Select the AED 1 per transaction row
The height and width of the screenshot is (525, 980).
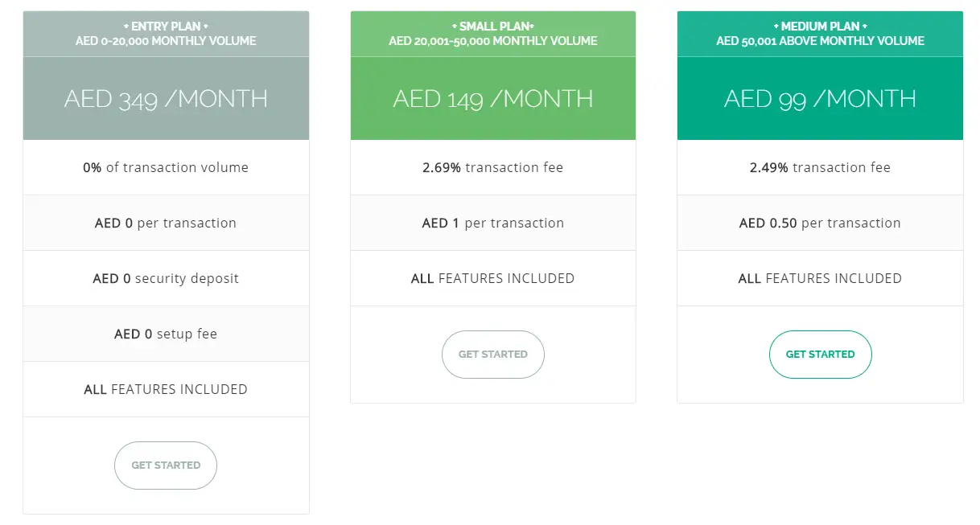point(493,223)
